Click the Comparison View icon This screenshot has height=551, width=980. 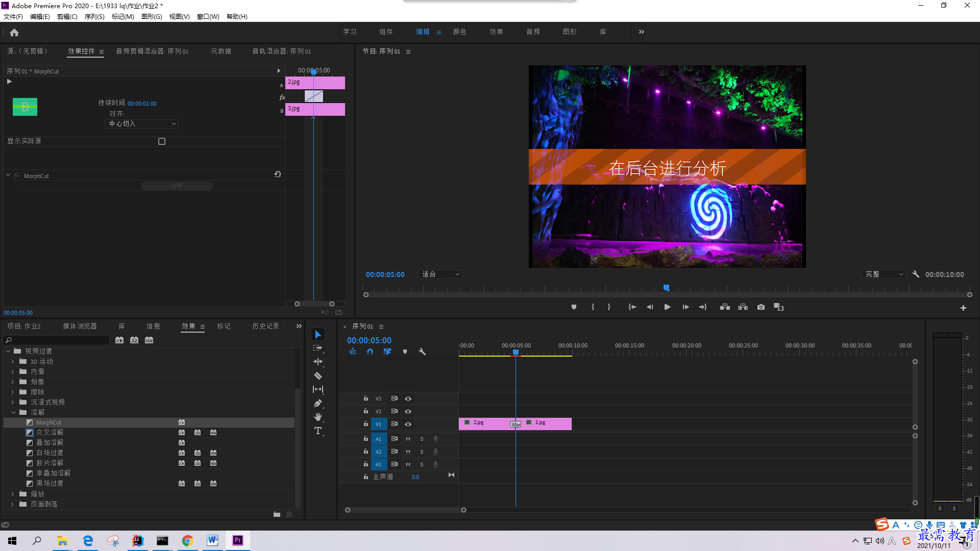click(x=778, y=307)
